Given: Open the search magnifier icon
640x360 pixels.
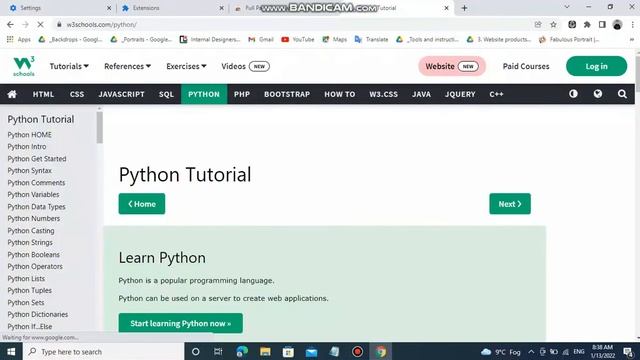Looking at the screenshot, I should tap(622, 94).
